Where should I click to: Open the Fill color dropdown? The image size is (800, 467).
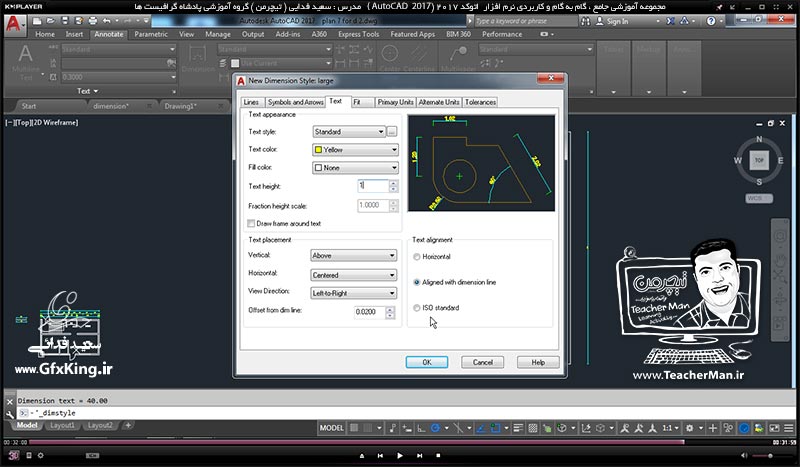(x=355, y=167)
